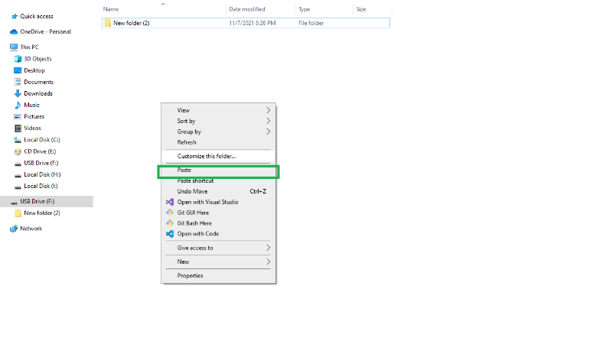Click the Downloads arrow icon
The width and height of the screenshot is (609, 364).
(x=18, y=93)
